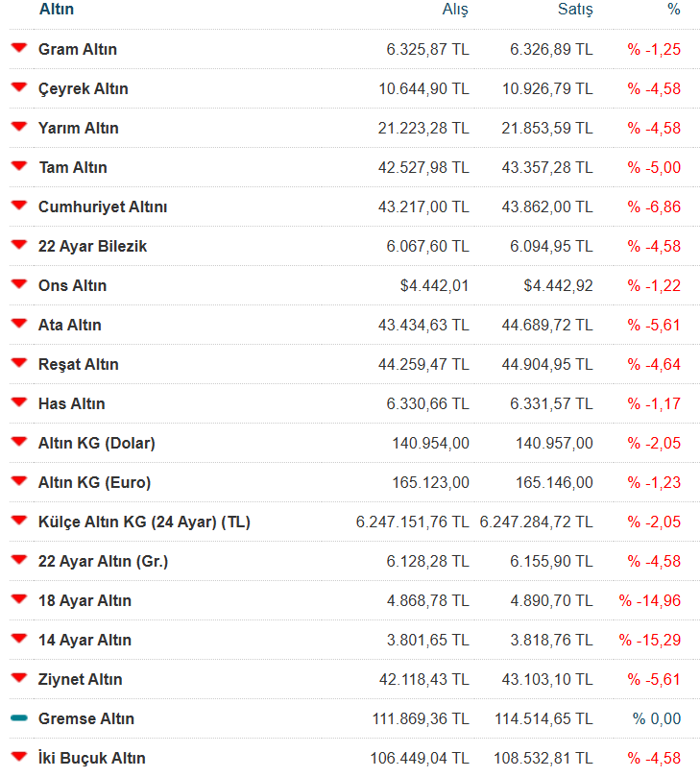This screenshot has width=700, height=777.
Task: Click the trend arrow for Cumhuriyet Altını
Action: click(x=18, y=206)
